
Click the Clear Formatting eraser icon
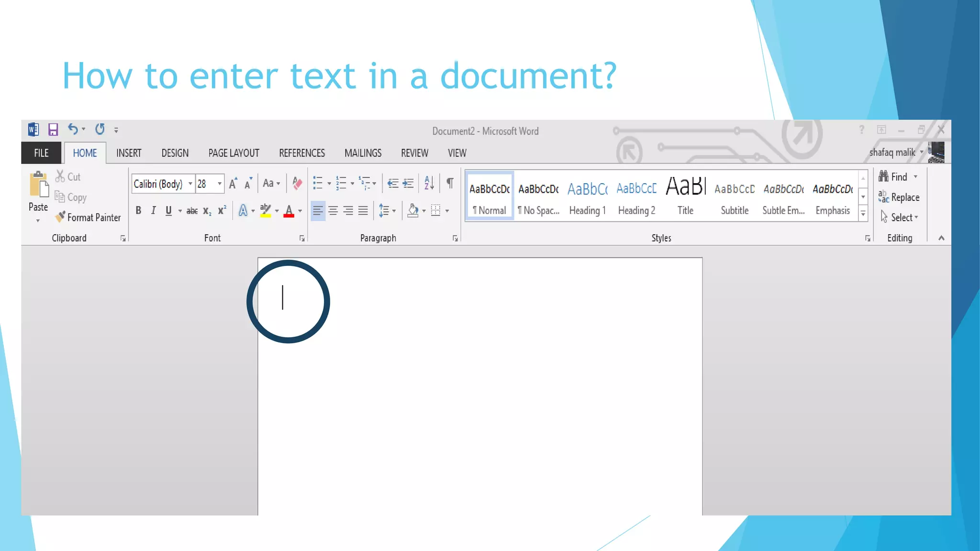point(297,184)
